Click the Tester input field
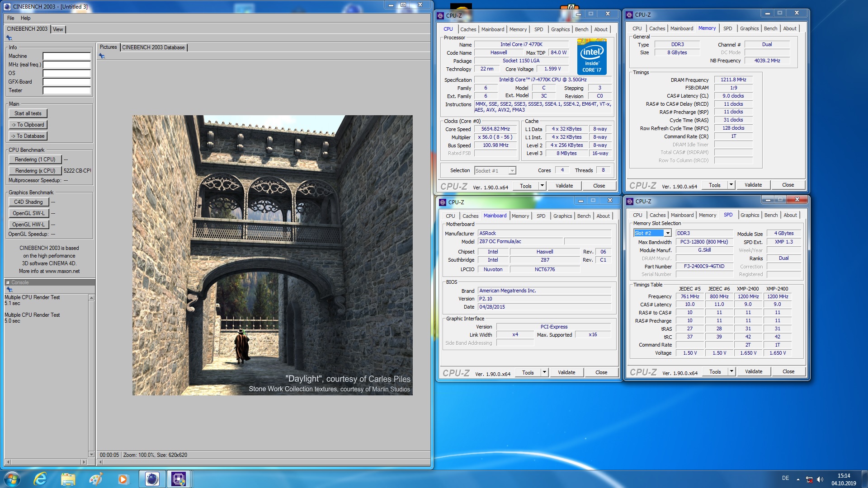 (x=66, y=90)
